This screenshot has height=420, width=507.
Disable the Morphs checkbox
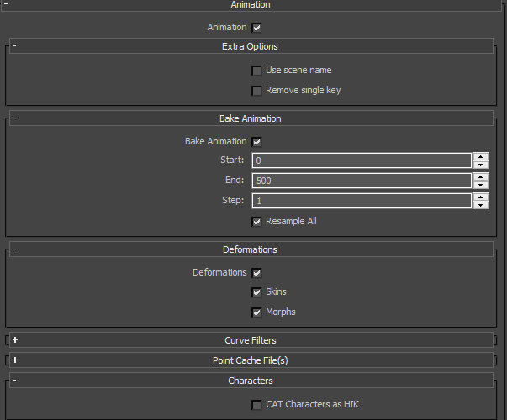(256, 312)
